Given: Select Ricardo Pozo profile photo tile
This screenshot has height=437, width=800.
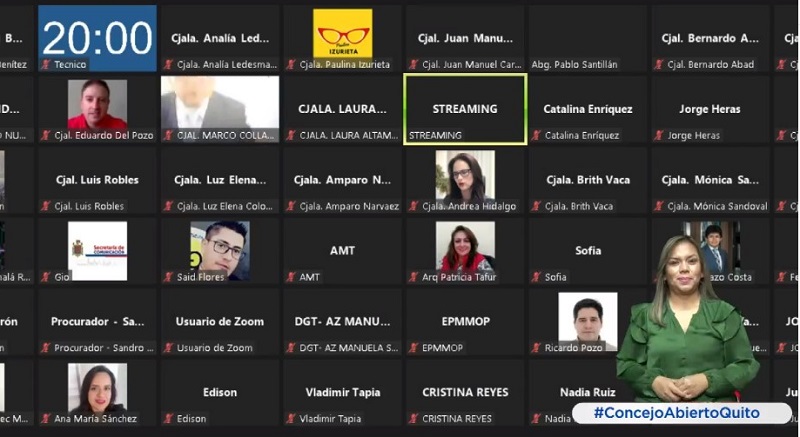Looking at the screenshot, I should point(588,322).
